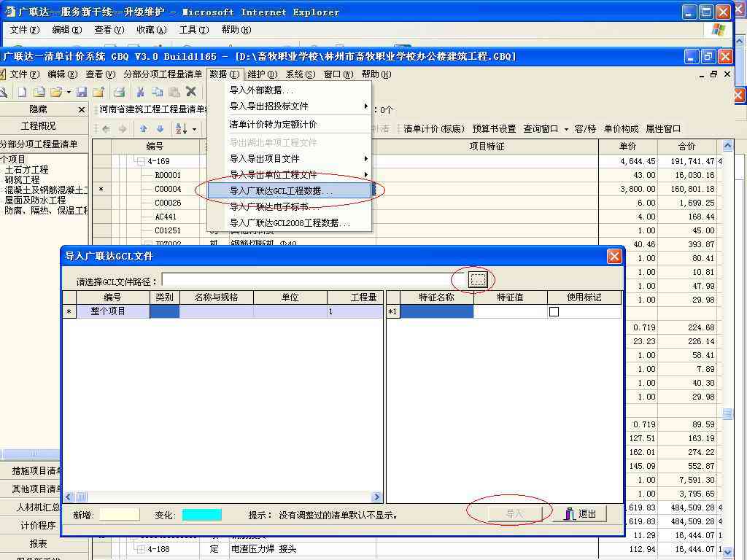Viewport: 747px width, 560px height.
Task: Click the move down arrow icon
Action: (160, 128)
